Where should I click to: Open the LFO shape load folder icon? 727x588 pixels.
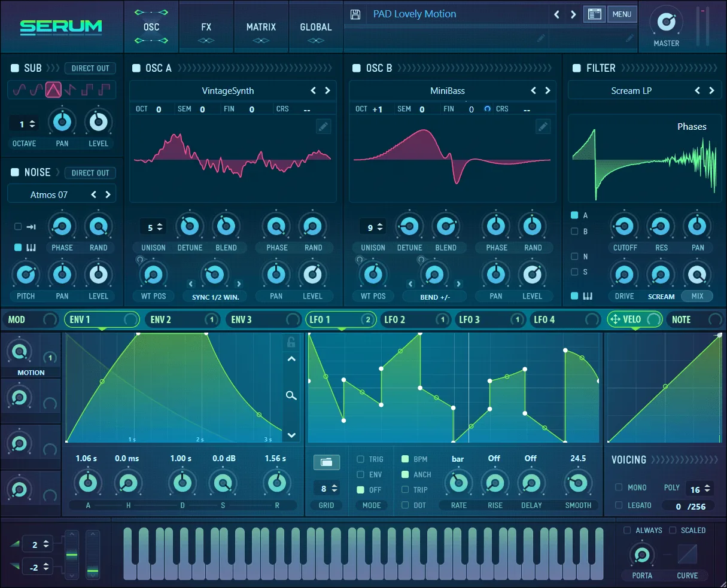coord(326,462)
